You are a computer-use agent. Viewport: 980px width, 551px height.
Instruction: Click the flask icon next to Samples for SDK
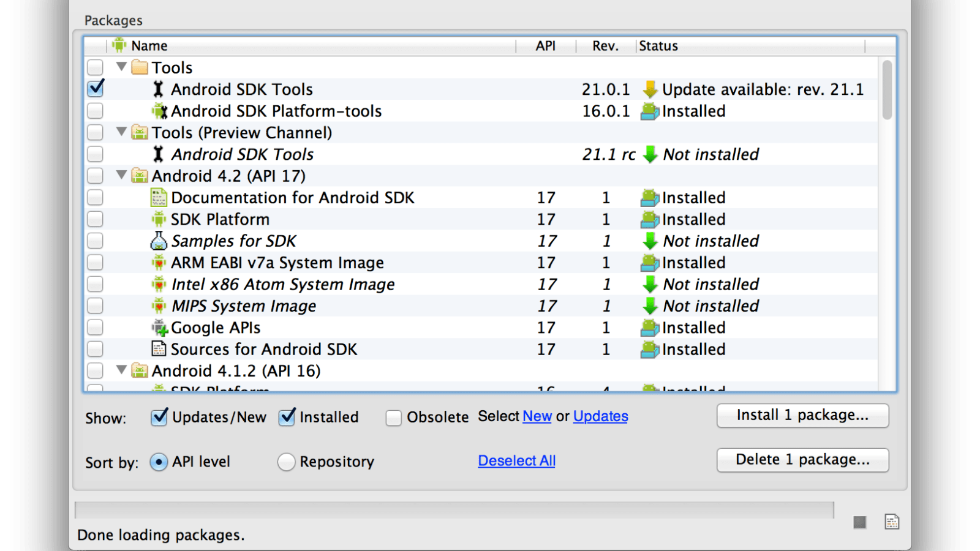point(159,241)
